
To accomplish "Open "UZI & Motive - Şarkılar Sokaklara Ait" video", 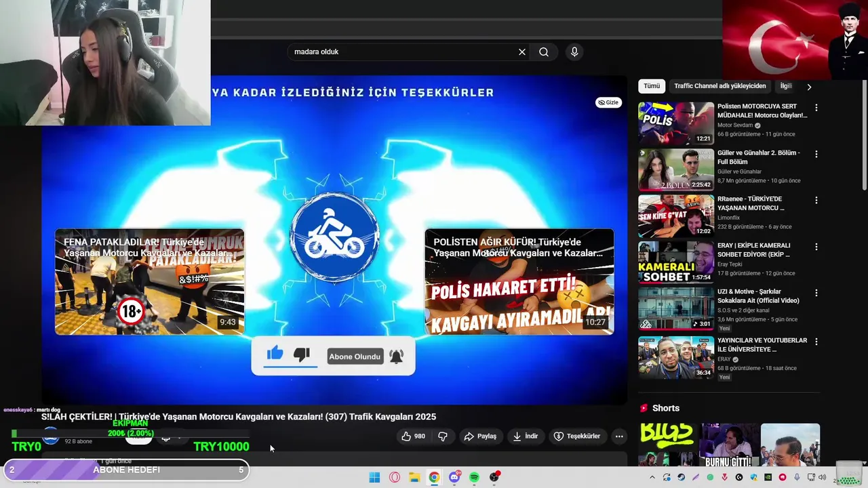I will 758,296.
